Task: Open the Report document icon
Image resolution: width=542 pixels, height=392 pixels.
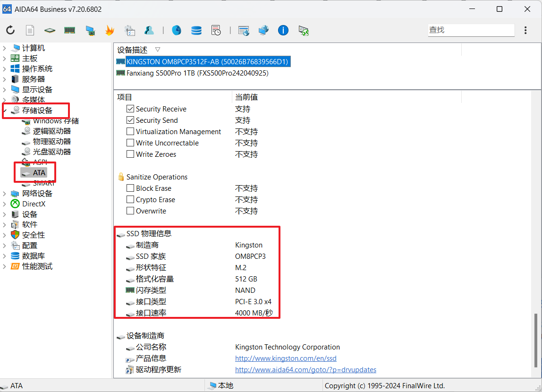Action: pos(30,30)
